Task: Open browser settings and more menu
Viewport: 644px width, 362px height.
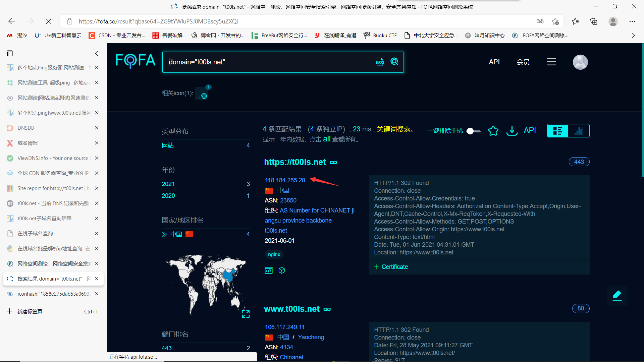Action: click(632, 21)
